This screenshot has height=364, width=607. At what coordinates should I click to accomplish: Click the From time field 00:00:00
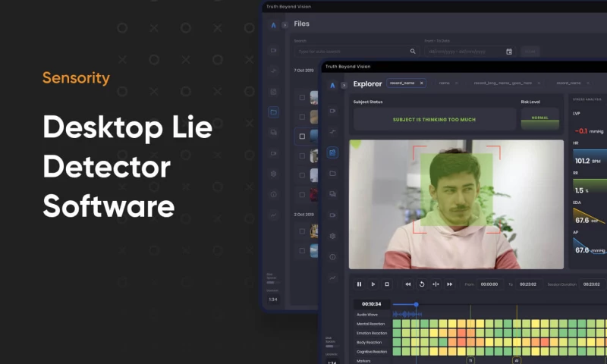point(489,284)
